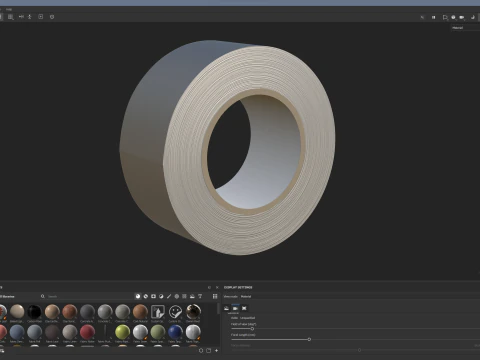The image size is (480, 360).
Task: Filter assets by half-shaded circle filters icon
Action: (161, 296)
